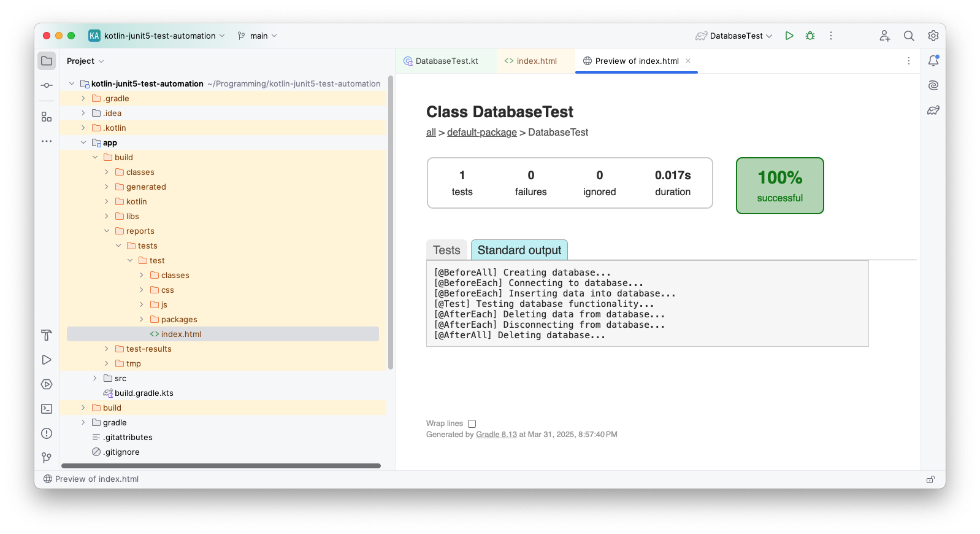Open the Project view selector dropdown
This screenshot has width=980, height=534.
(86, 61)
